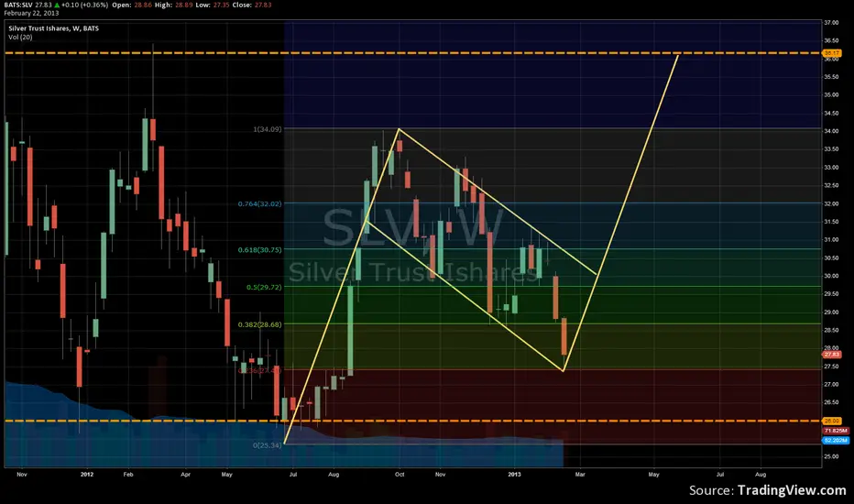This screenshot has height=504, width=854.
Task: Select the 0(25.34) Fibonacci level label
Action: [x=268, y=445]
